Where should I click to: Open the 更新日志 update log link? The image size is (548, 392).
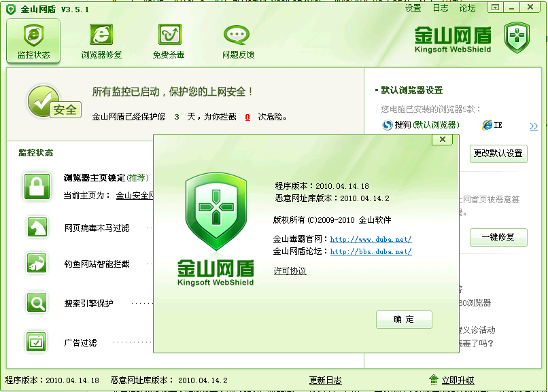[x=326, y=380]
